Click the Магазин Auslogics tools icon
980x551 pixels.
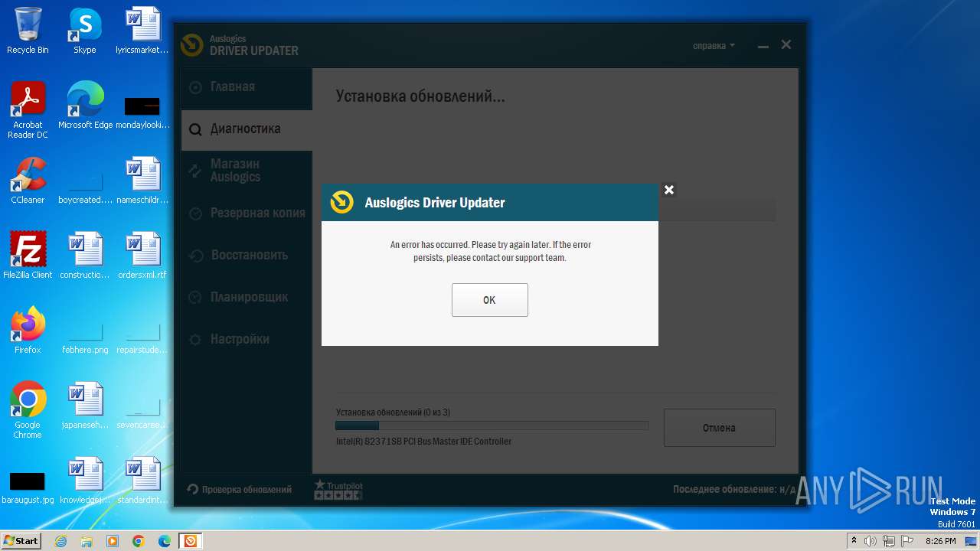(195, 171)
